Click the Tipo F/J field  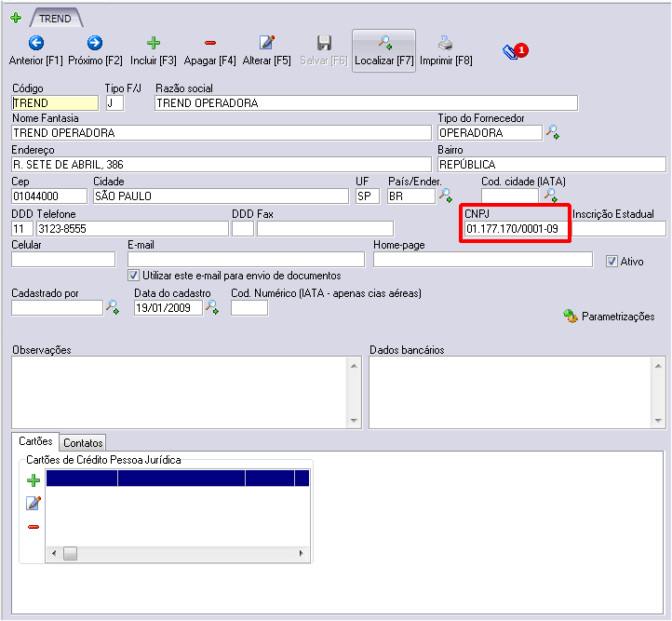coord(114,103)
